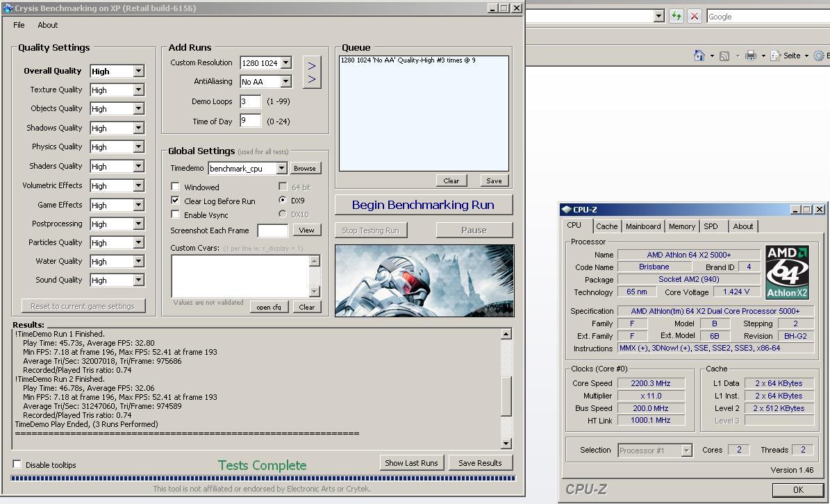Open the Timedemo benchmark_cpu dropdown
Screen dimensions: 830x504
tap(281, 168)
